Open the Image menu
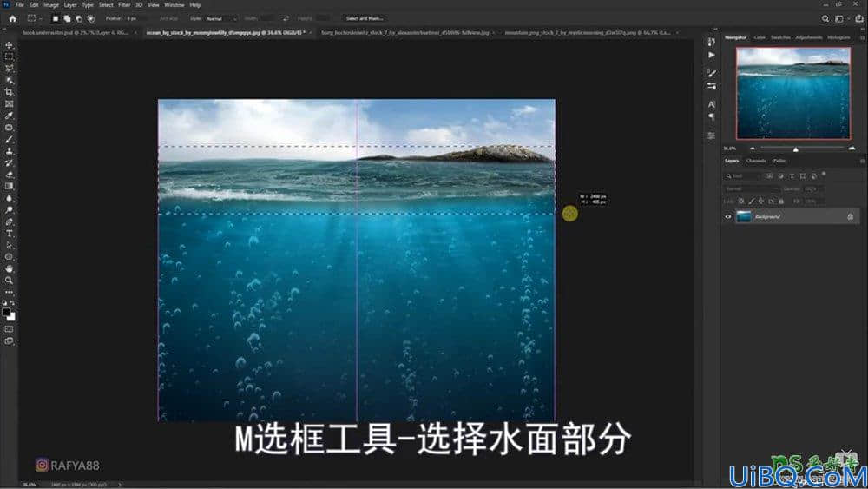868x489 pixels. point(51,5)
